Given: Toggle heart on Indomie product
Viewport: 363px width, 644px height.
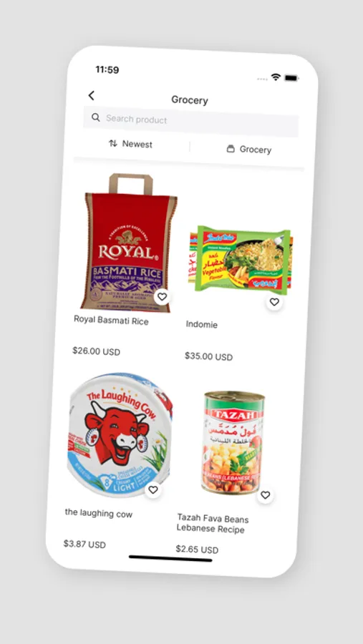Looking at the screenshot, I should pos(274,302).
